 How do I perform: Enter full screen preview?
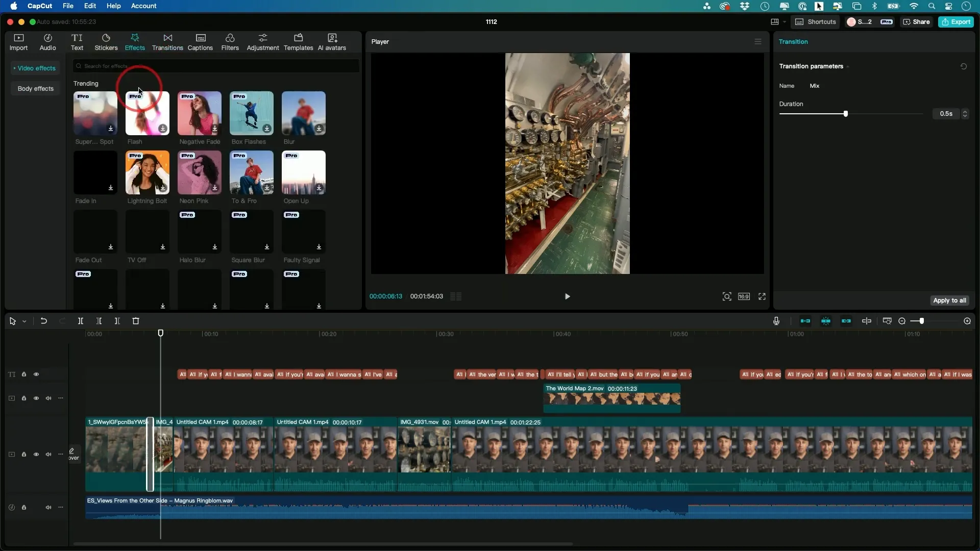coord(762,296)
